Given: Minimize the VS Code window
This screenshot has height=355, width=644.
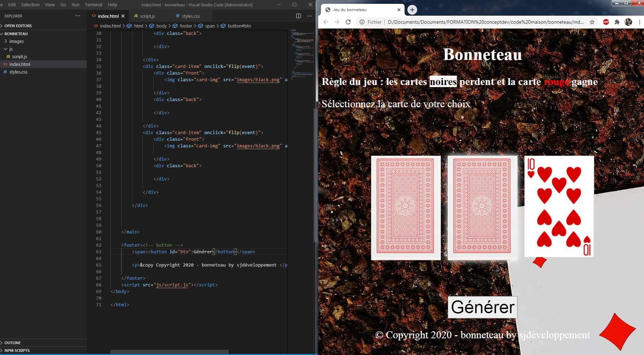Looking at the screenshot, I should (278, 5).
